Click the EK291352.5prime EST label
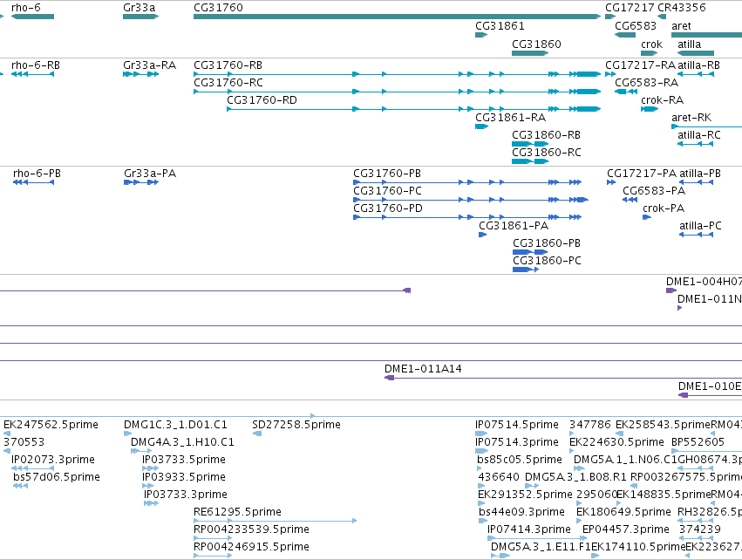This screenshot has width=742, height=560. [525, 495]
